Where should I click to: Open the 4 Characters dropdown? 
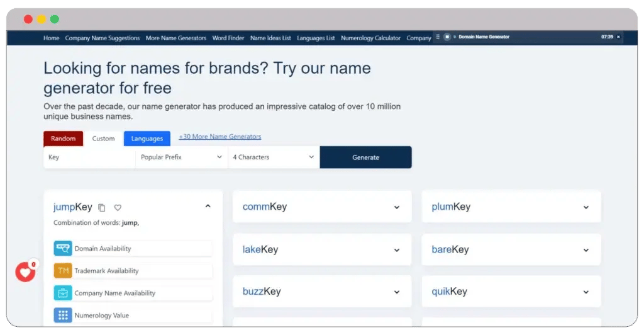[x=274, y=157]
